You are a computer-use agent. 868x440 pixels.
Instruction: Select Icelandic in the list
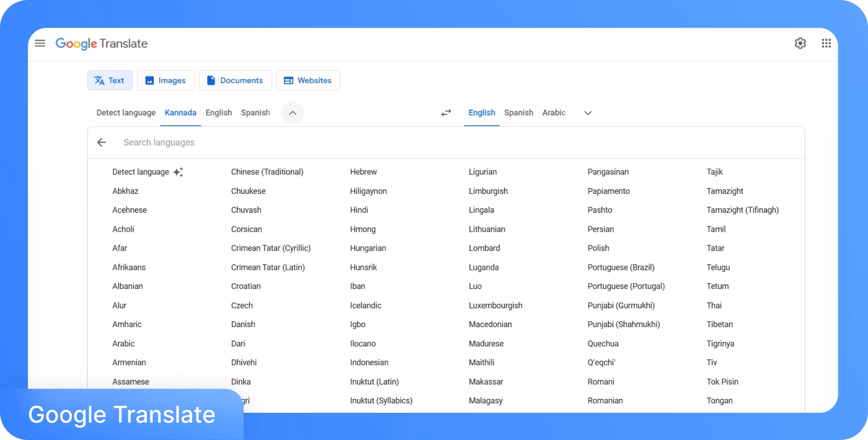[366, 305]
